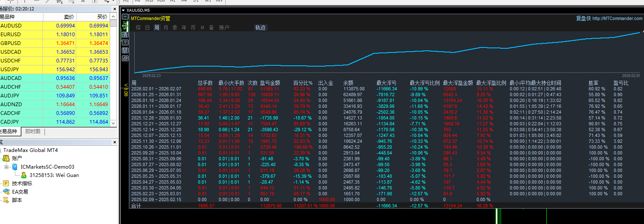Switch to the 年 yearly tab
The width and height of the screenshot is (644, 224).
tap(184, 28)
